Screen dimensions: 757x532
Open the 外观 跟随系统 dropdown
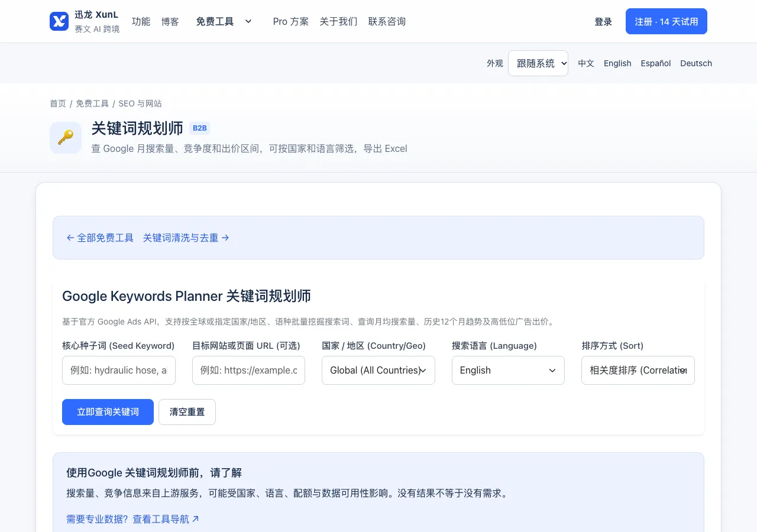538,63
